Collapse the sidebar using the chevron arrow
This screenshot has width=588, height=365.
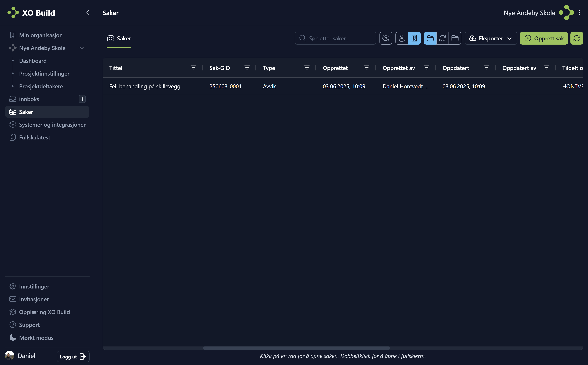(88, 13)
